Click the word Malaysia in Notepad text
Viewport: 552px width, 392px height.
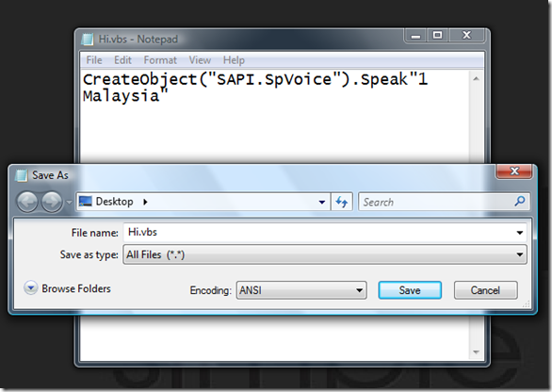[122, 96]
